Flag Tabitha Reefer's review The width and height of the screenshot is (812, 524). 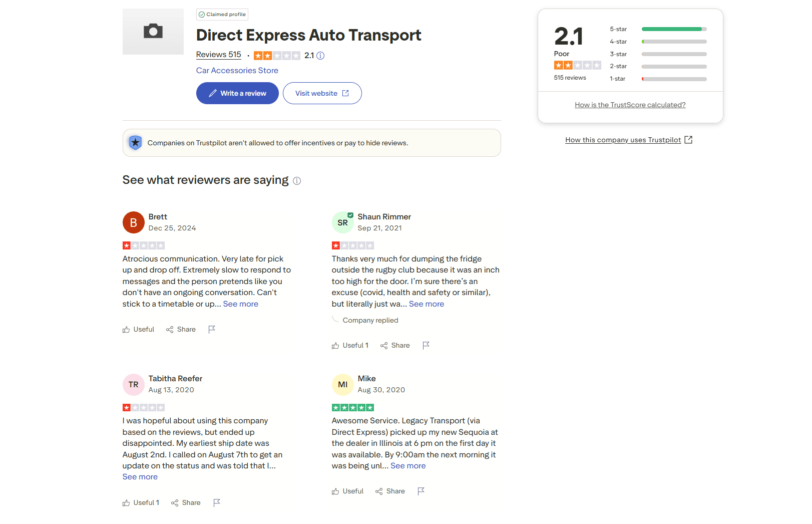point(217,502)
